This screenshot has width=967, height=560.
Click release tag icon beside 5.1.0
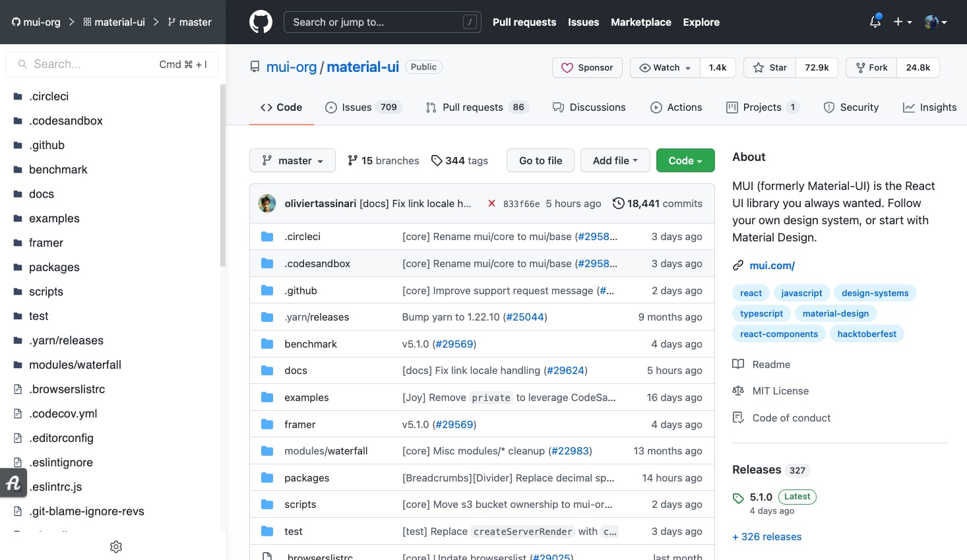point(738,498)
